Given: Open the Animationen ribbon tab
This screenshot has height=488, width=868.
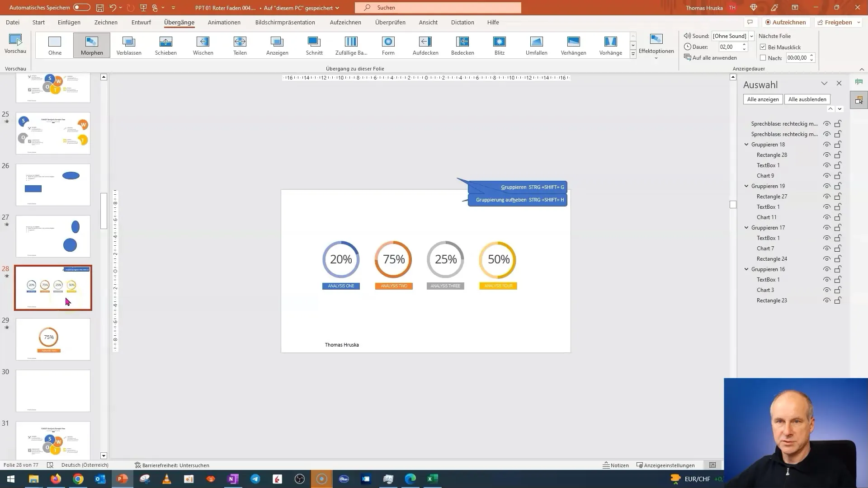Looking at the screenshot, I should 224,22.
